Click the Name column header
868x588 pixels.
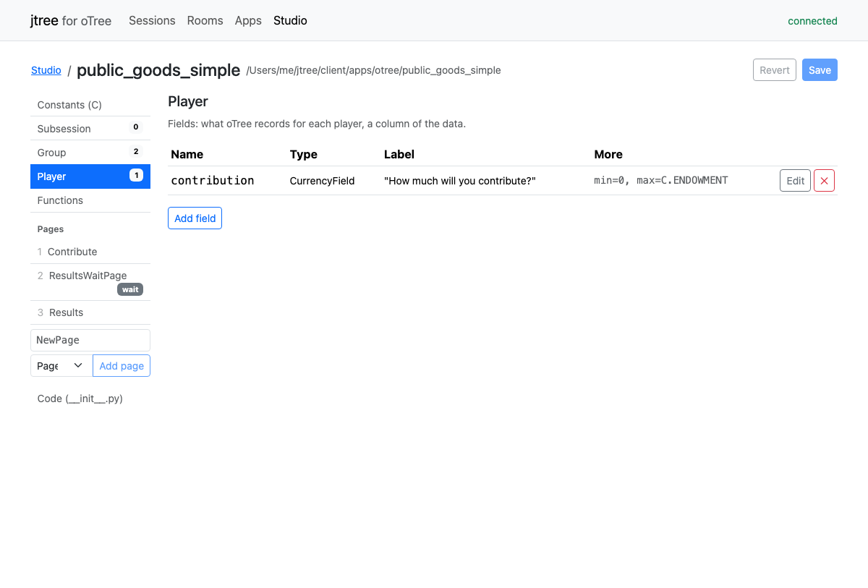pos(187,154)
